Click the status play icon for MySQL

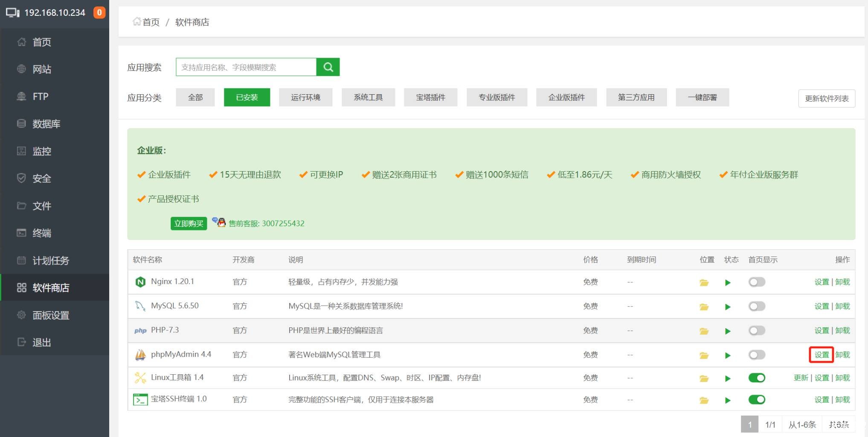pyautogui.click(x=728, y=307)
